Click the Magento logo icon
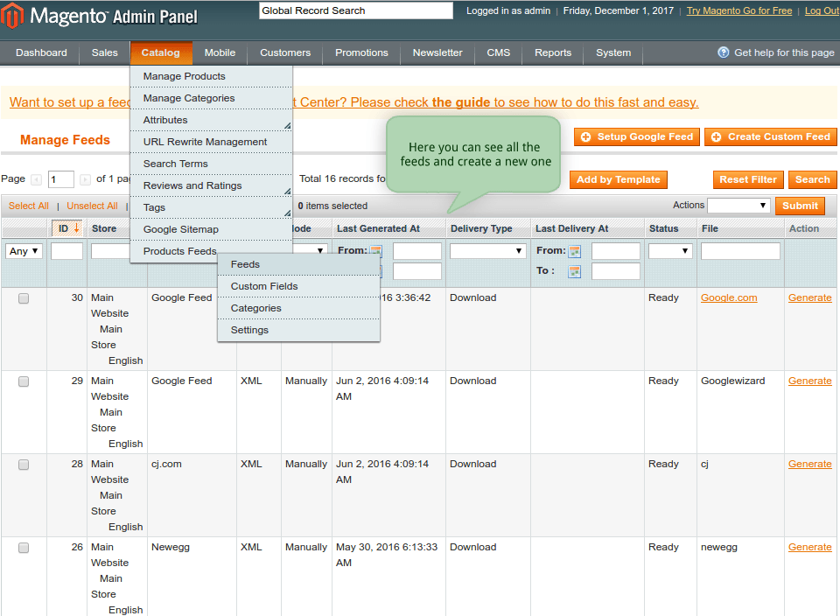 pyautogui.click(x=11, y=16)
